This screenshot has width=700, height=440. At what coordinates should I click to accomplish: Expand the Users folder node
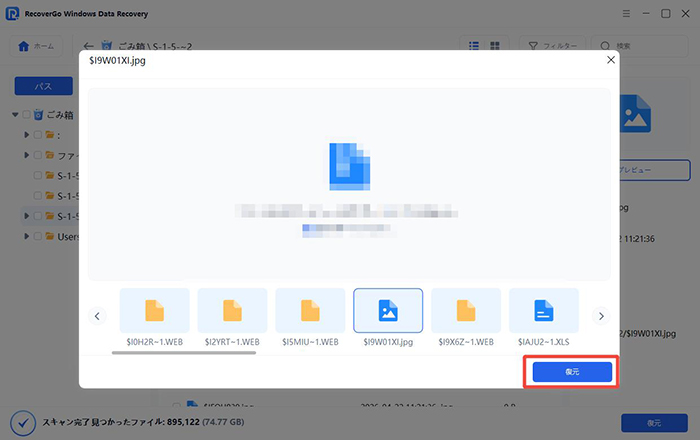tap(26, 237)
